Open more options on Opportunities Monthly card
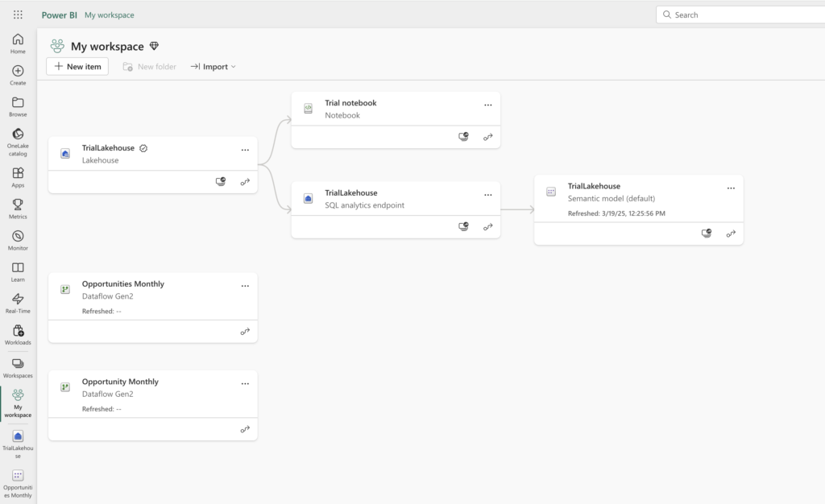Screen dimensions: 825x504 pyautogui.click(x=245, y=286)
